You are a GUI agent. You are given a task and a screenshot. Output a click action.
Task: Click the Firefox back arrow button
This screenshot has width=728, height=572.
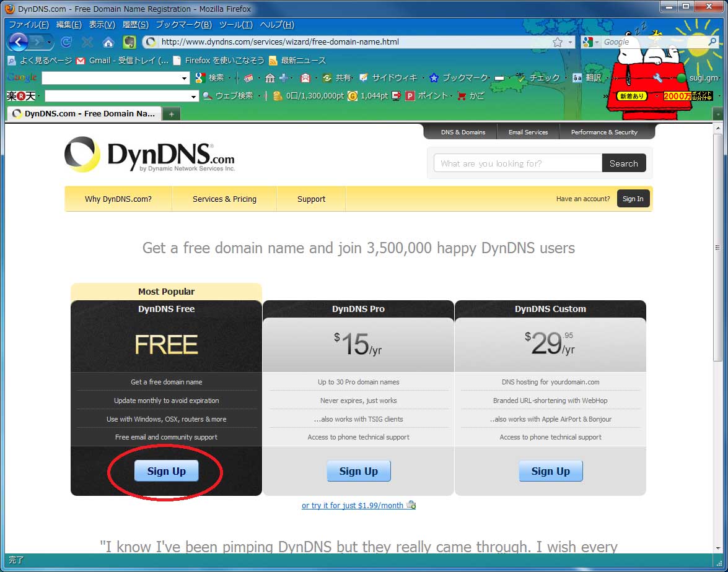coord(18,42)
